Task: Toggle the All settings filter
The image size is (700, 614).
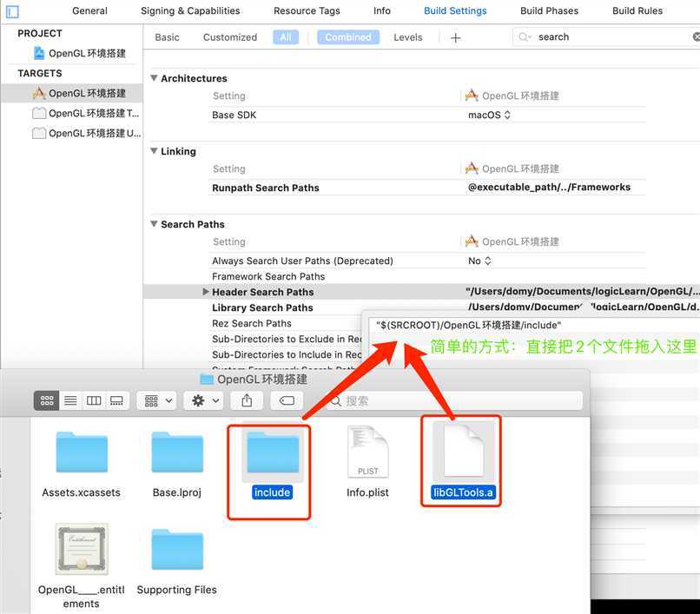Action: point(286,37)
